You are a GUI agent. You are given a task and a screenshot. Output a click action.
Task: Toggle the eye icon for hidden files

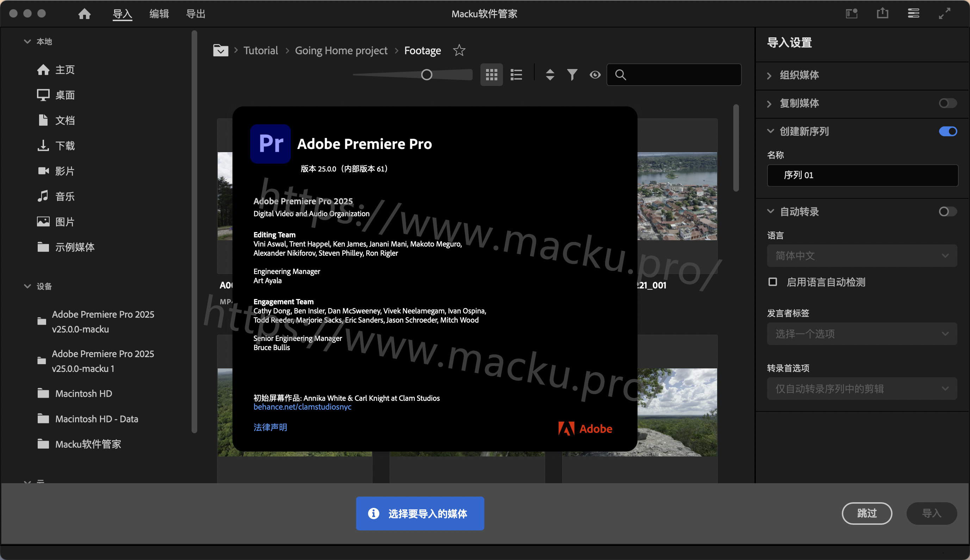coord(595,75)
